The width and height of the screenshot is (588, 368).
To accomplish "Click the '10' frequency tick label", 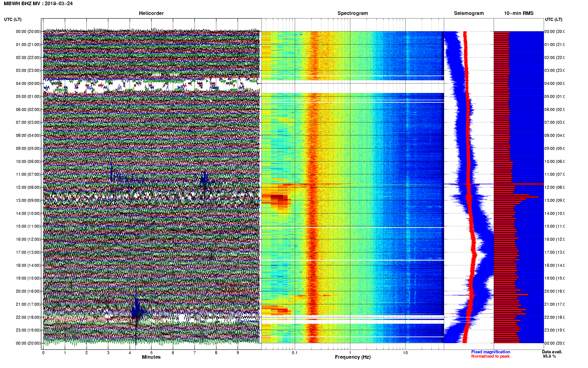I will [x=405, y=353].
